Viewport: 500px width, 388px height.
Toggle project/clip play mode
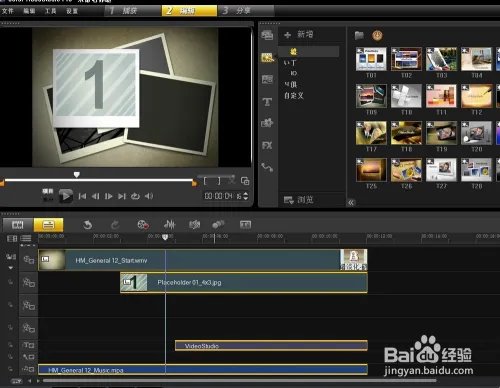tap(48, 195)
